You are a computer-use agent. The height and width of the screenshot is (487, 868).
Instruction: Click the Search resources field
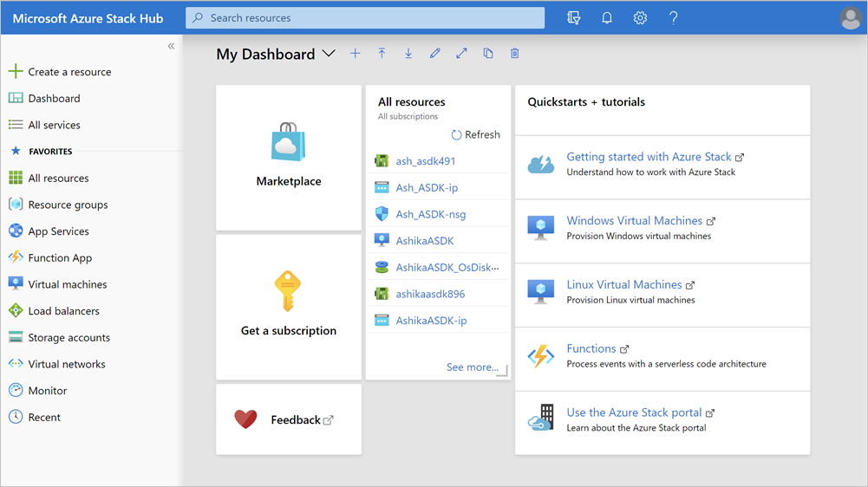[x=365, y=18]
